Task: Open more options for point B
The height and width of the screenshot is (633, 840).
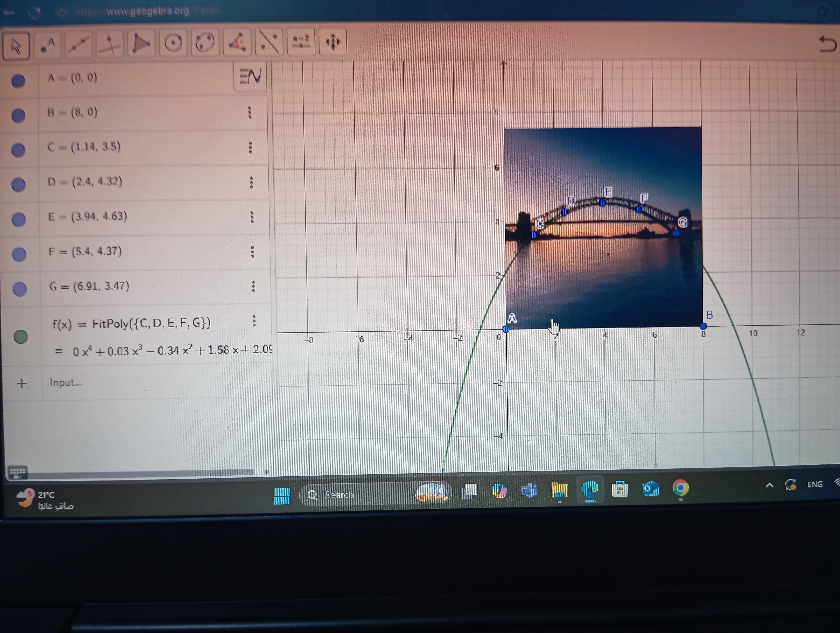Action: pyautogui.click(x=250, y=113)
